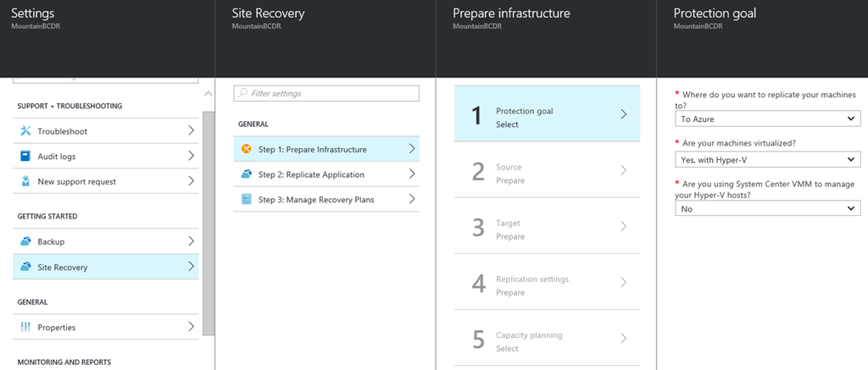868x370 pixels.
Task: Click the New support request icon
Action: pos(25,181)
